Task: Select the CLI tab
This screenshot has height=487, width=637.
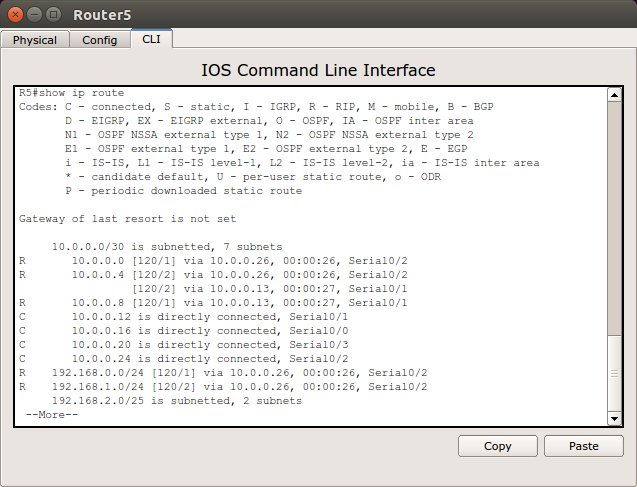Action: click(x=151, y=39)
